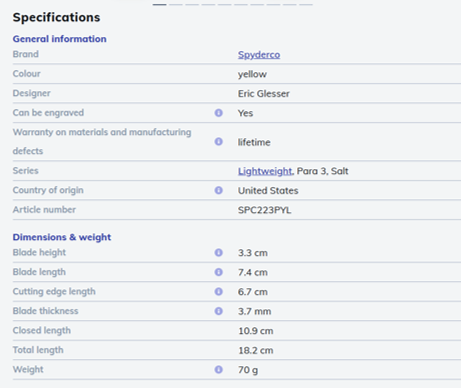The image size is (461, 388).
Task: Show warranty on materials info tooltip icon
Action: coord(218,142)
